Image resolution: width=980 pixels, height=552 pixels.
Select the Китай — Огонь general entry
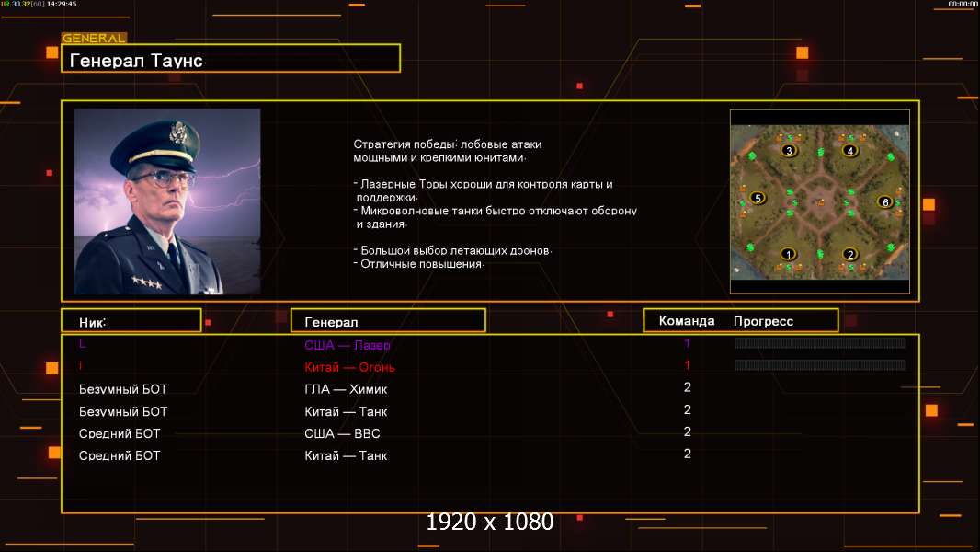[349, 367]
